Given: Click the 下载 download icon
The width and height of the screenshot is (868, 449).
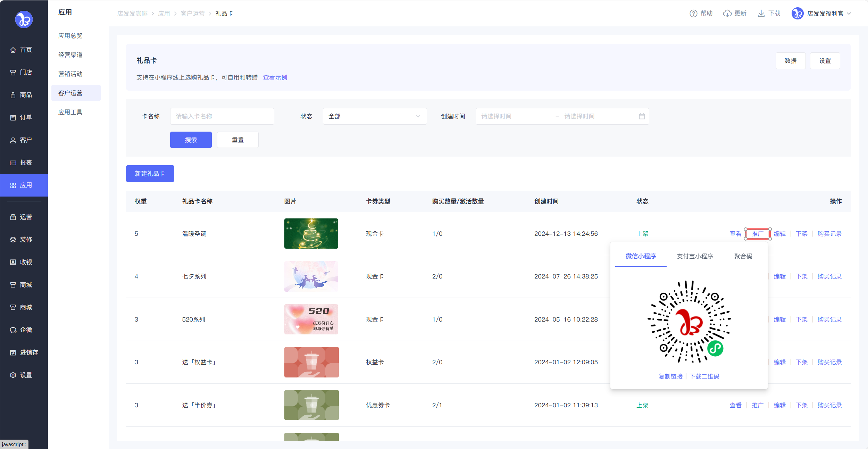Looking at the screenshot, I should [761, 14].
